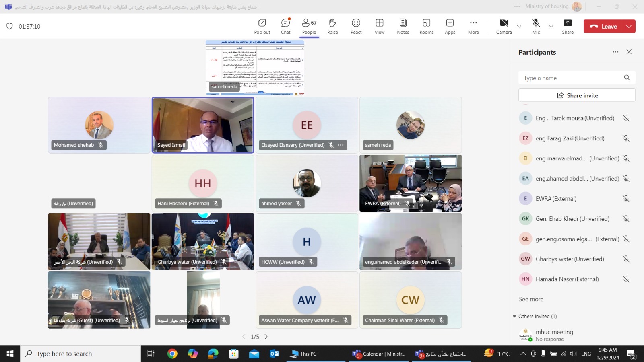The image size is (644, 362).
Task: Toggle mic icon for Hamada Naser
Action: tap(626, 279)
